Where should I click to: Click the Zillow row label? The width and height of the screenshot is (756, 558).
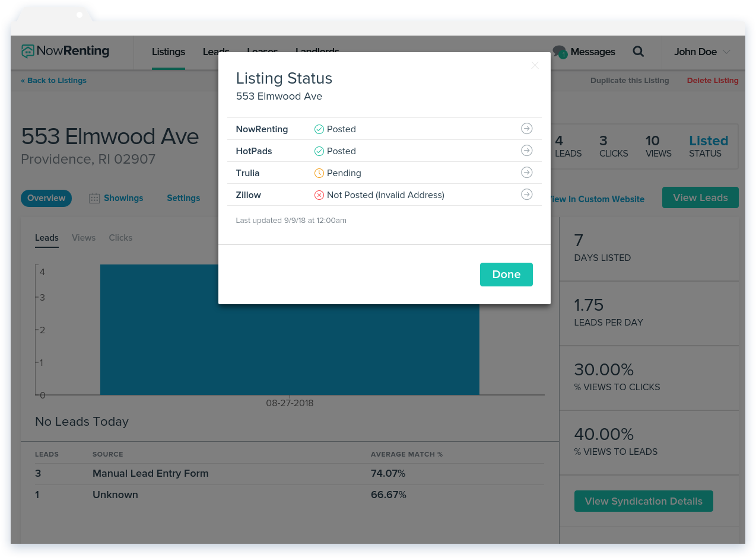(x=249, y=195)
